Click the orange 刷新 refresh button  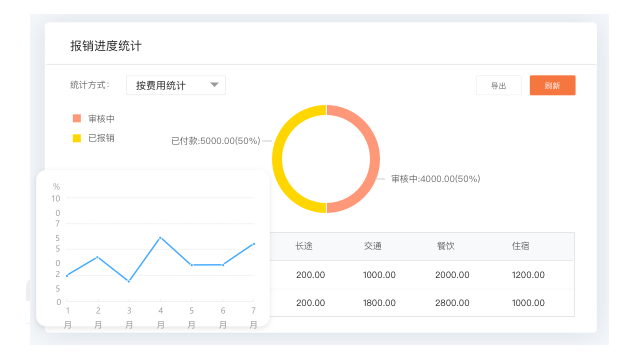(x=553, y=85)
